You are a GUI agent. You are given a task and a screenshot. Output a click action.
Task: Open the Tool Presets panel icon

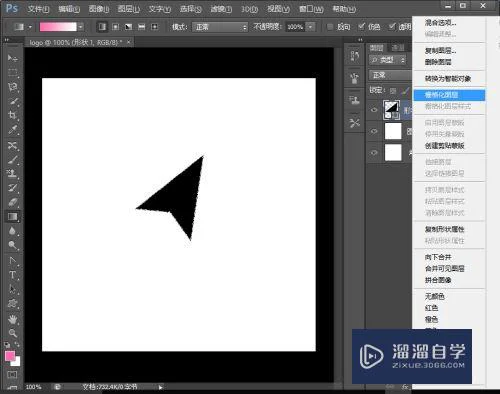(354, 123)
